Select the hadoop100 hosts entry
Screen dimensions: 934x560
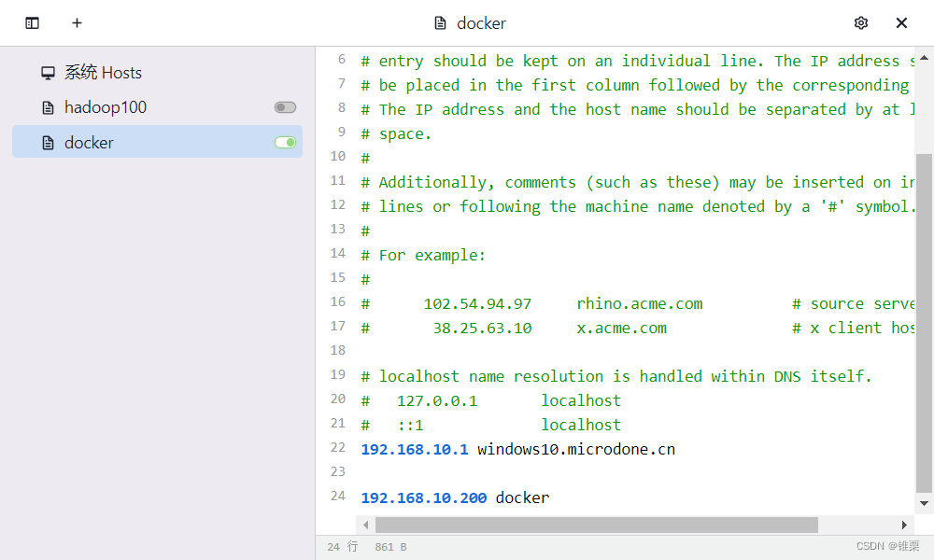pos(106,108)
